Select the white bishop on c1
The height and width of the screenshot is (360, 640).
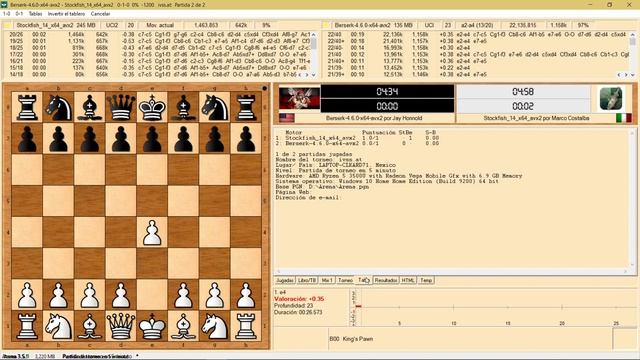pyautogui.click(x=89, y=327)
